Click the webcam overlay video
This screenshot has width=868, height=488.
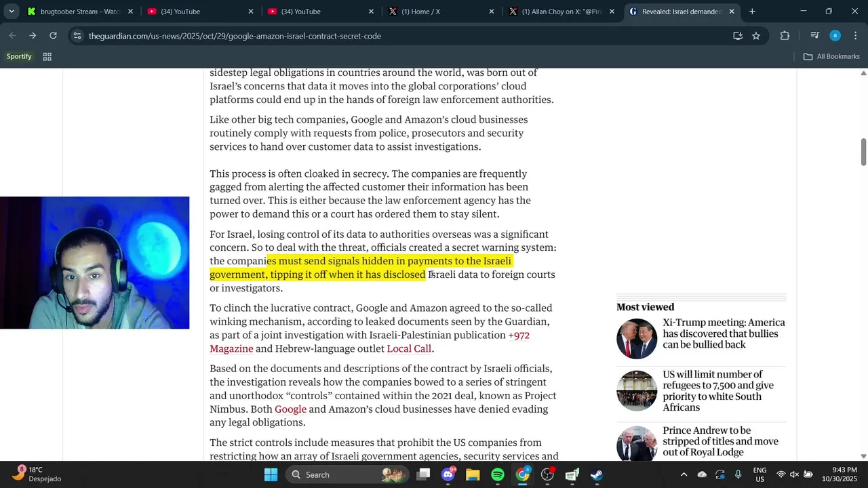tap(95, 263)
